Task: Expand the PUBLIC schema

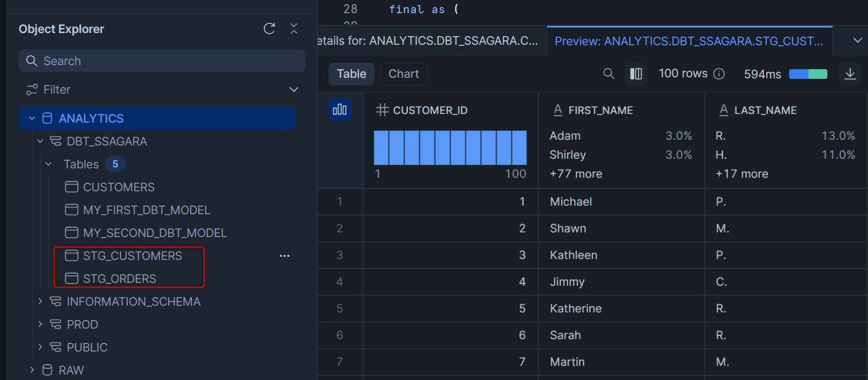Action: 40,347
